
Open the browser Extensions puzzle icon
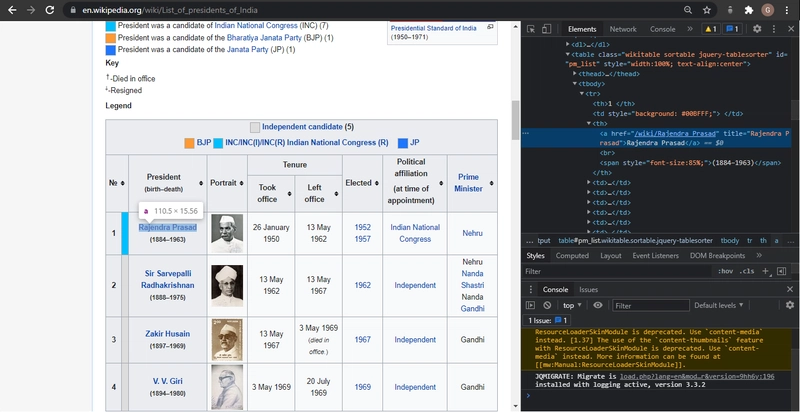point(749,10)
